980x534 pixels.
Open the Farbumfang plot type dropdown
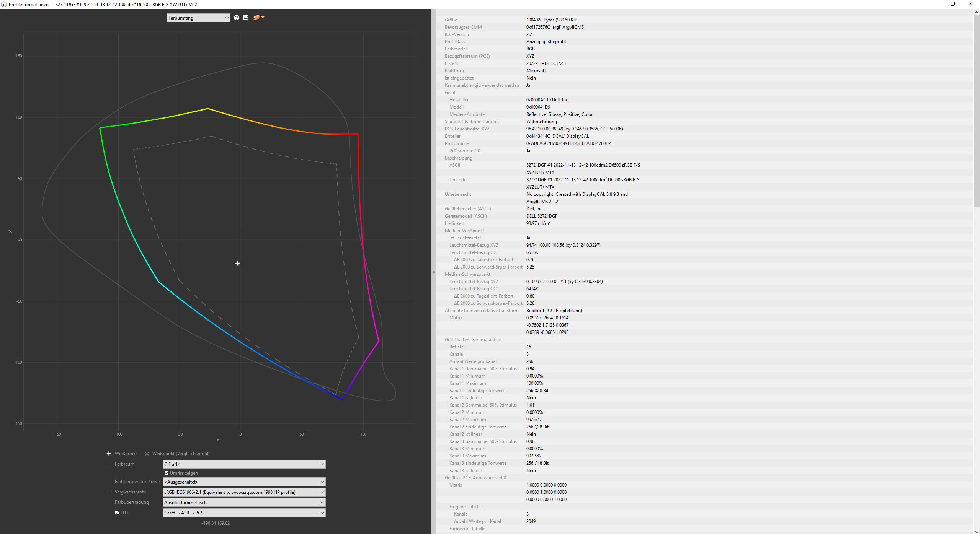coord(198,18)
